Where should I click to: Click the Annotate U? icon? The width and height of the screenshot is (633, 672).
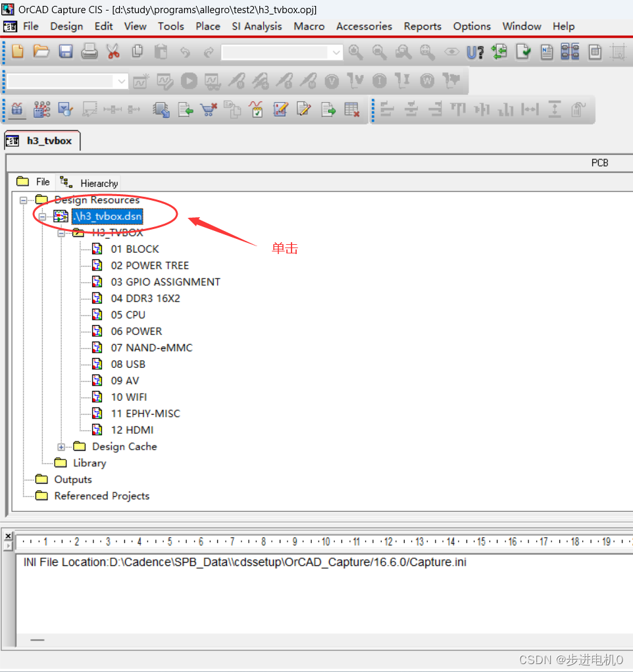point(475,52)
